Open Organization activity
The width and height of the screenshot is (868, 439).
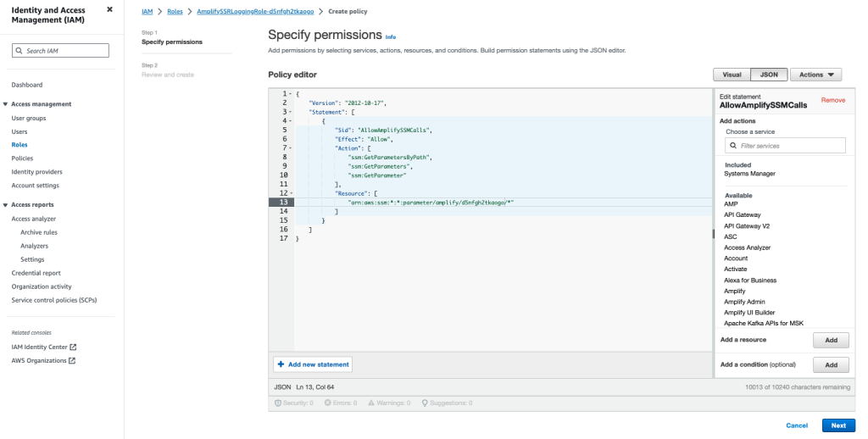42,286
